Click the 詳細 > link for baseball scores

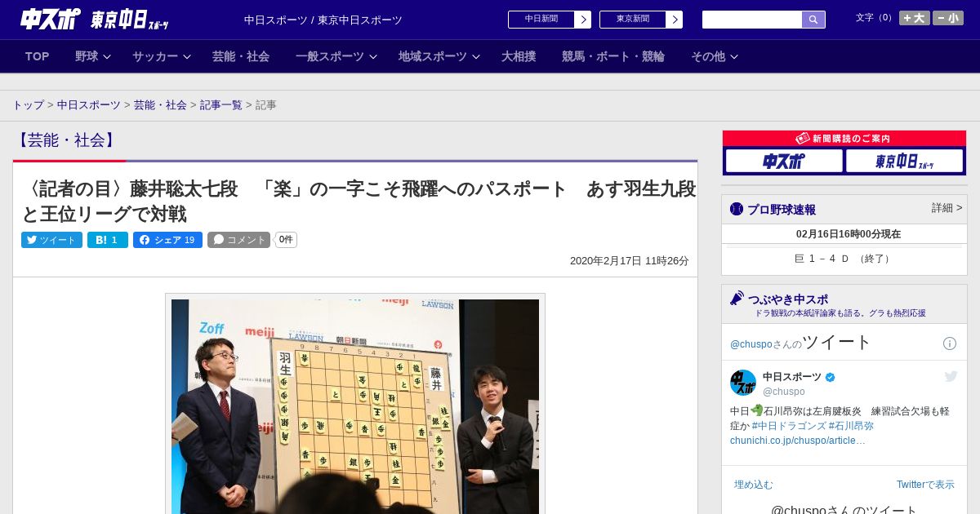tap(947, 208)
